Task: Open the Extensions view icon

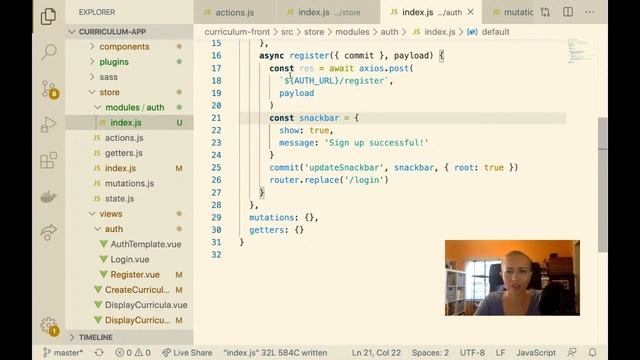Action: pos(49,160)
